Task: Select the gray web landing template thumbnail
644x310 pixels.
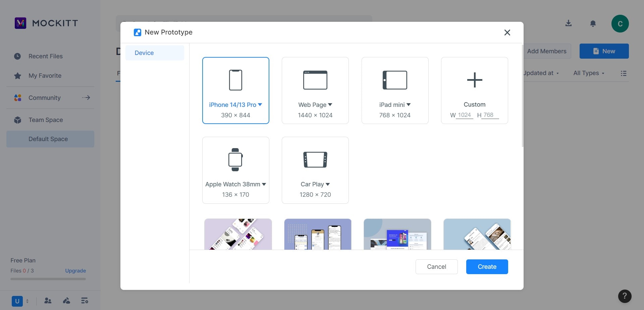Action: [397, 234]
